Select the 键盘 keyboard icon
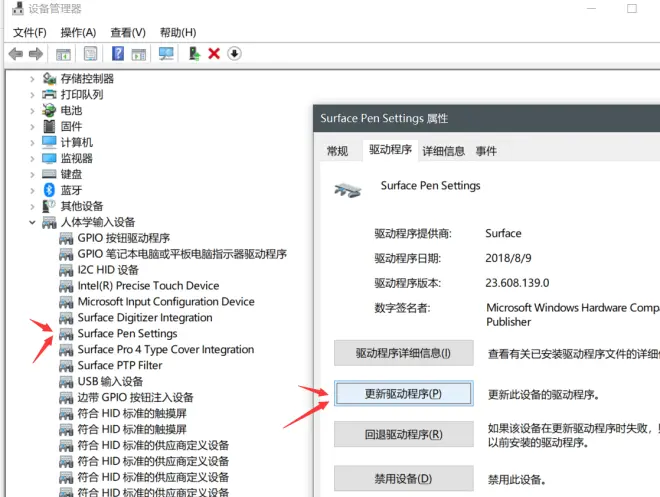Image resolution: width=660 pixels, height=497 pixels. point(49,174)
